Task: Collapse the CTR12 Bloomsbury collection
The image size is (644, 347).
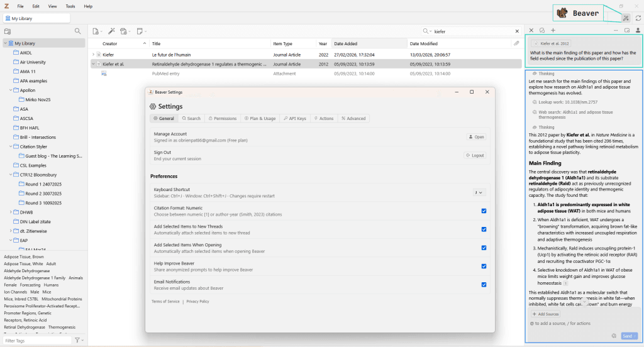Action: pyautogui.click(x=11, y=175)
